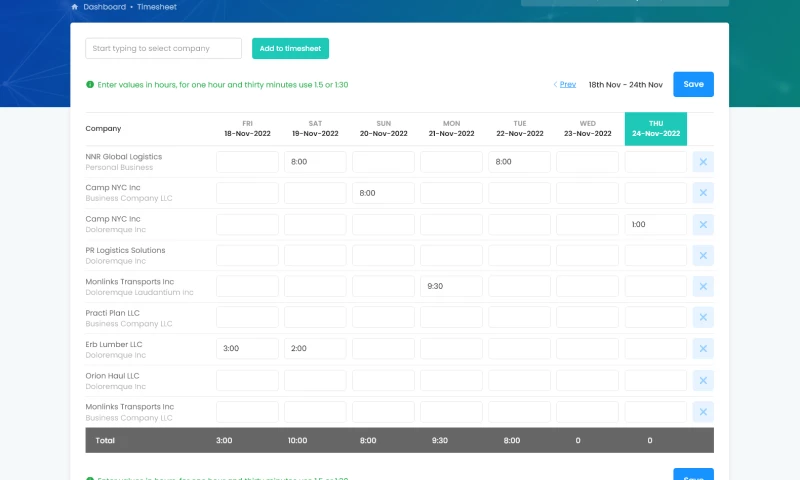Edit Camp NYC Business Company Sunday 8:00 field

coord(384,193)
